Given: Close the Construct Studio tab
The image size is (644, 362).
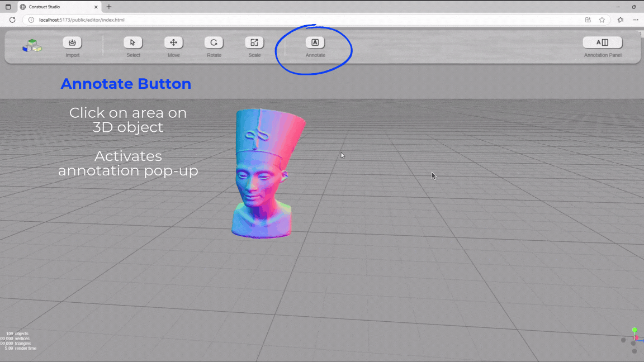Looking at the screenshot, I should (x=96, y=7).
